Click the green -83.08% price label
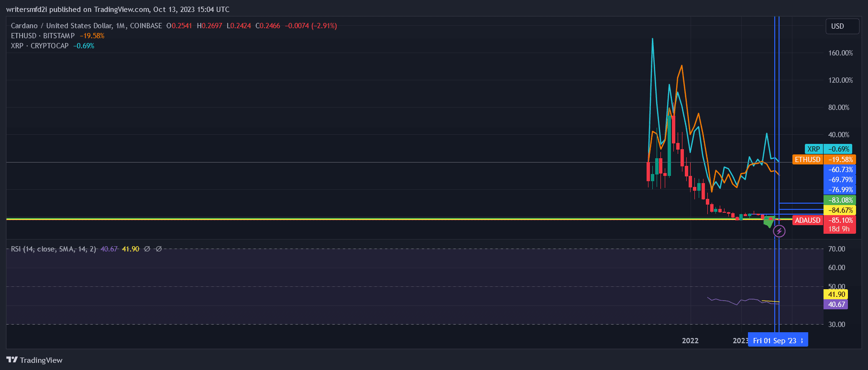The height and width of the screenshot is (370, 868). pos(839,200)
